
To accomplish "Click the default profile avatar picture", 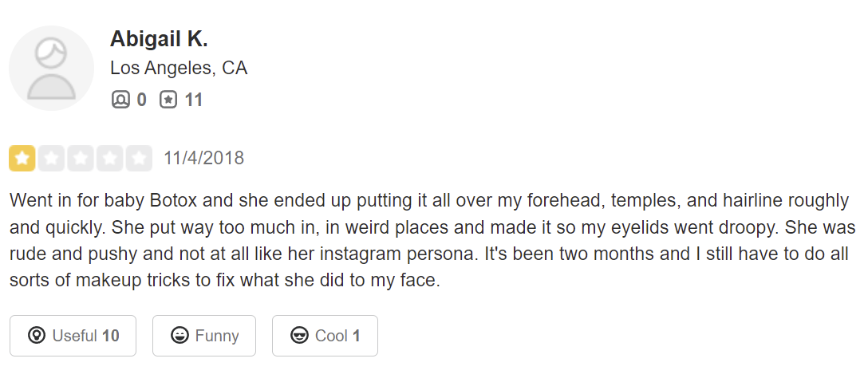I will click(x=52, y=68).
